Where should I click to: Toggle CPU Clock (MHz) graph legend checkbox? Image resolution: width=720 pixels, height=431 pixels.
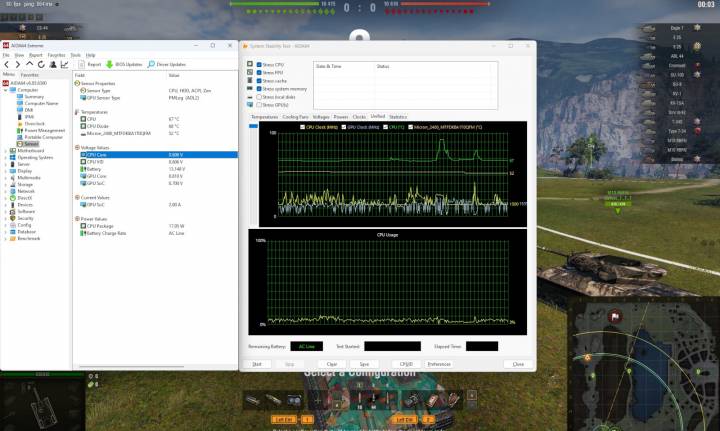point(302,127)
